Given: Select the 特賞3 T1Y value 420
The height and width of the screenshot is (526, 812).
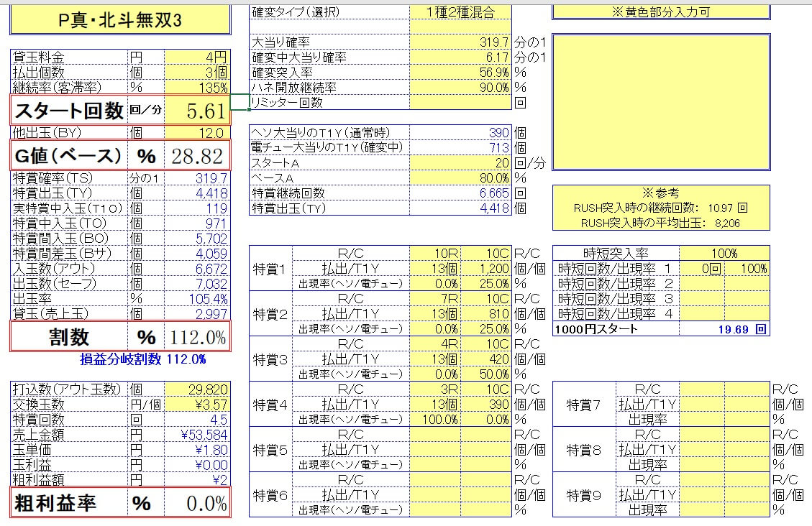Looking at the screenshot, I should (x=485, y=359).
